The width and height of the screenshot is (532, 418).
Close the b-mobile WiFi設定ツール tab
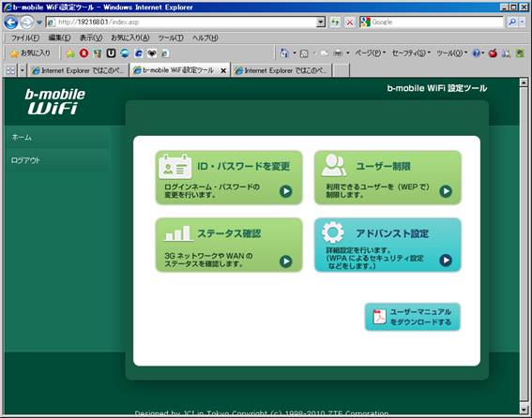coord(223,70)
